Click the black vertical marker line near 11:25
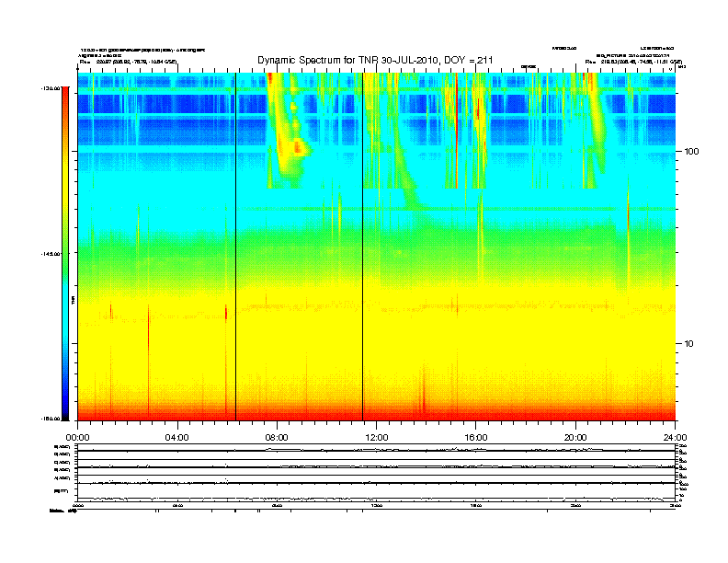The width and height of the screenshot is (728, 563). click(x=362, y=247)
